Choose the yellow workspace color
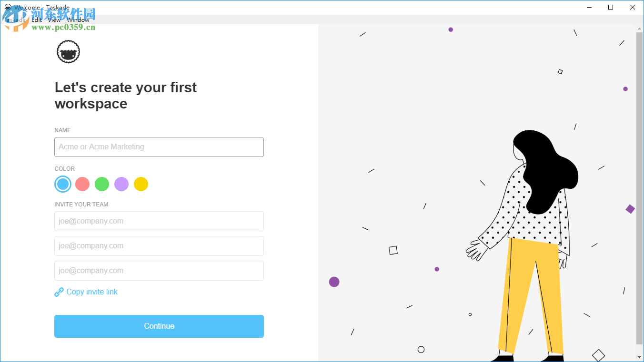Screen dimensions: 644x362 [x=141, y=184]
